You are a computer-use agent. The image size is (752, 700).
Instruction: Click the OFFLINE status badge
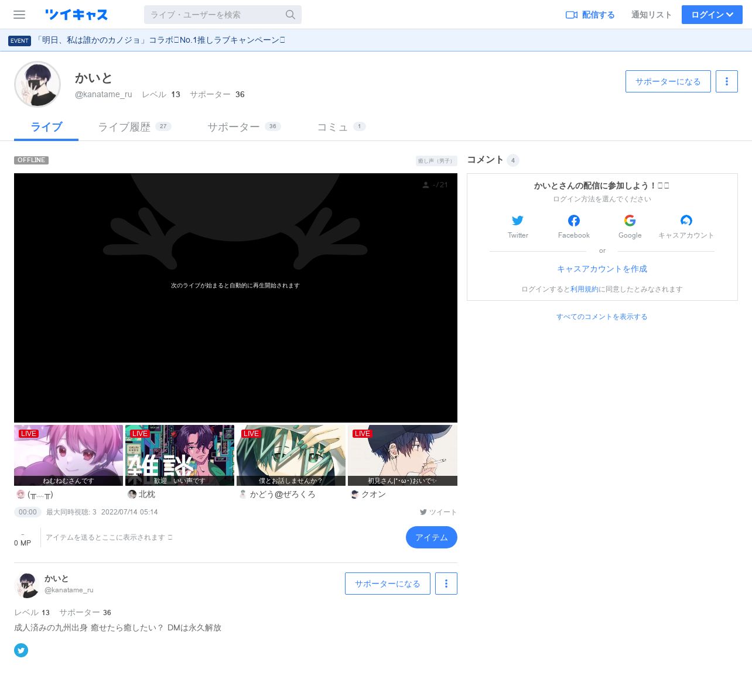[32, 160]
